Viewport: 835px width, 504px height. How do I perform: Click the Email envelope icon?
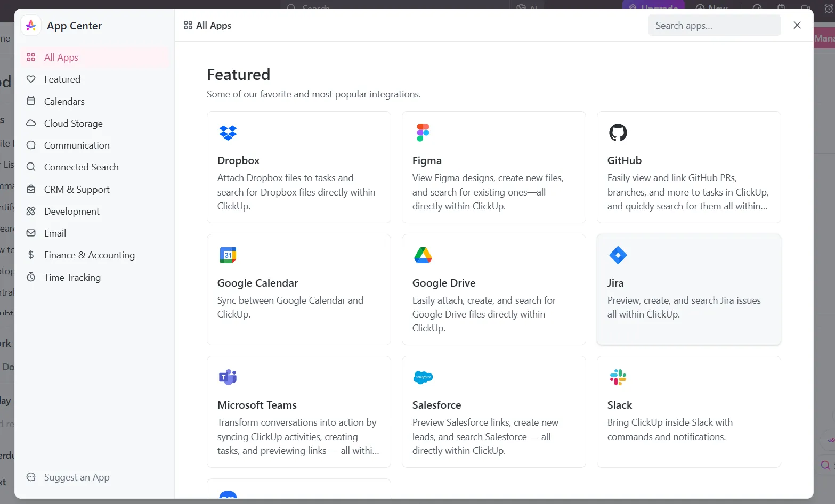click(x=31, y=233)
